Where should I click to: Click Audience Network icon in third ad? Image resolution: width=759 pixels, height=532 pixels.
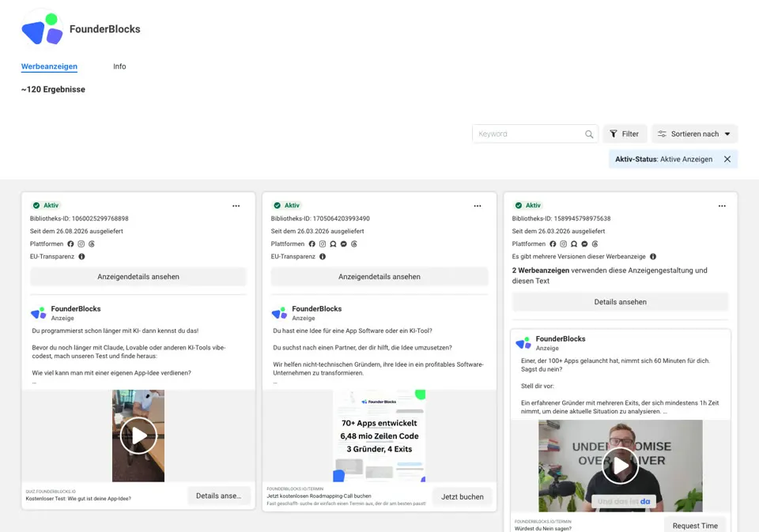pyautogui.click(x=574, y=244)
